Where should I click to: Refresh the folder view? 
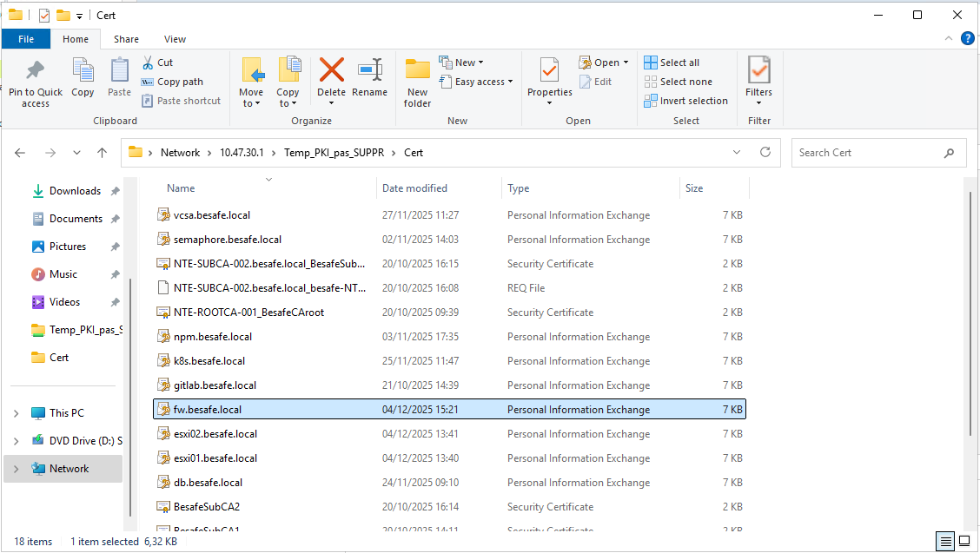(x=765, y=153)
